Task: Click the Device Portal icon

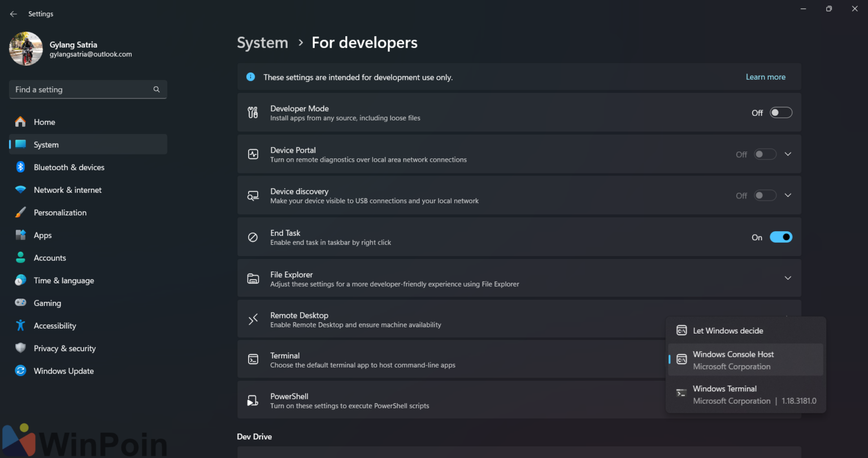Action: 253,154
